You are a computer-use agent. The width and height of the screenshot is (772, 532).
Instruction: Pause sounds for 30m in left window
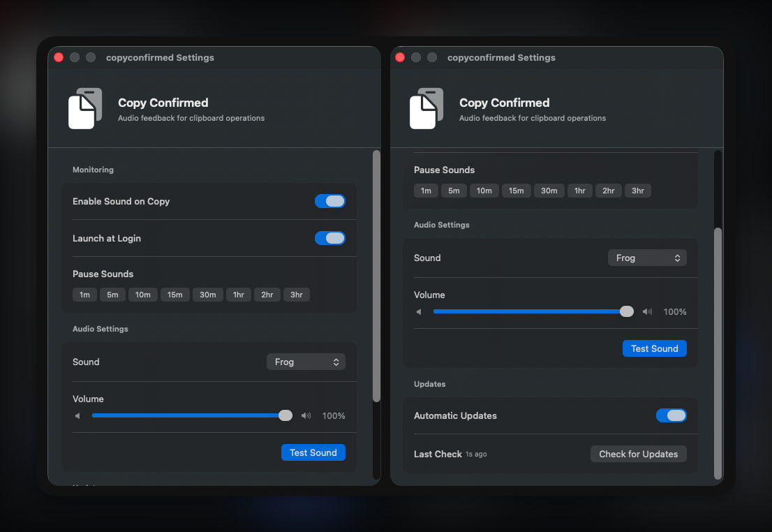click(x=208, y=295)
